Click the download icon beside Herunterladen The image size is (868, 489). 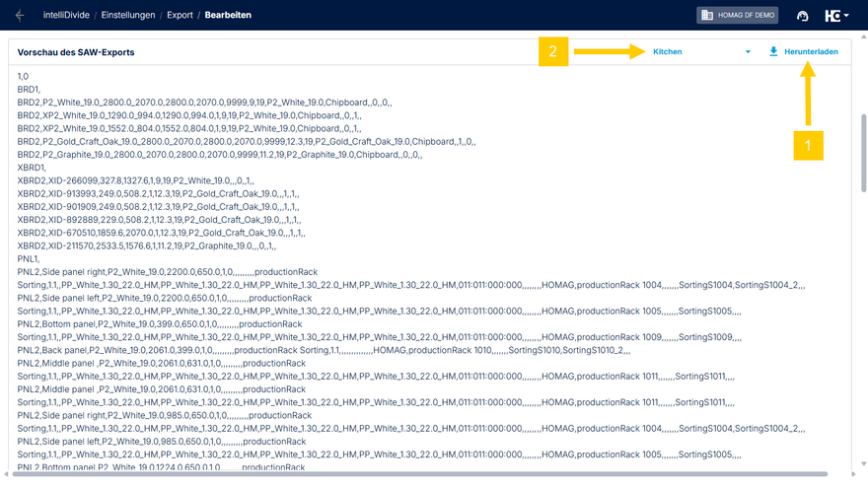tap(773, 51)
